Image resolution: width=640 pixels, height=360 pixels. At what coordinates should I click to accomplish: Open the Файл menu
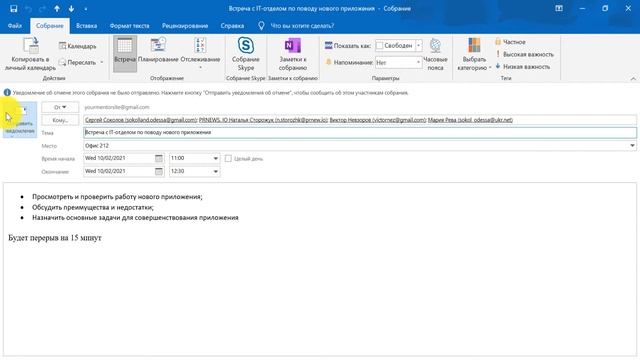[x=15, y=26]
